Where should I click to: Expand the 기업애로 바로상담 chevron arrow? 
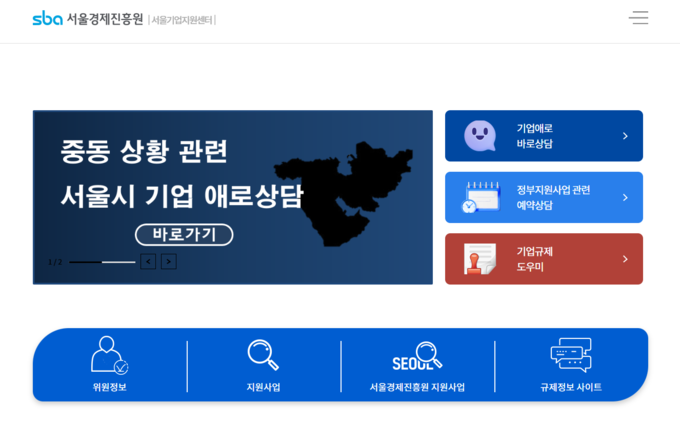coord(625,136)
